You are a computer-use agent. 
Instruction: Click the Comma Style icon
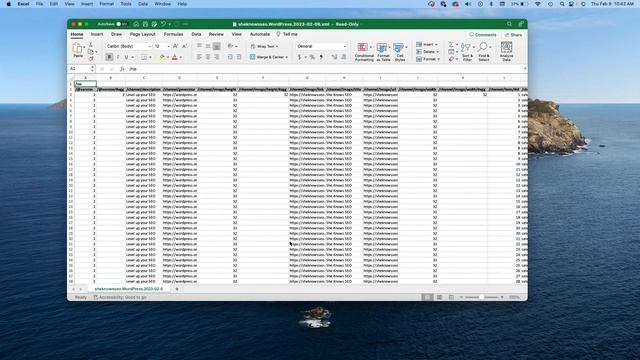322,57
